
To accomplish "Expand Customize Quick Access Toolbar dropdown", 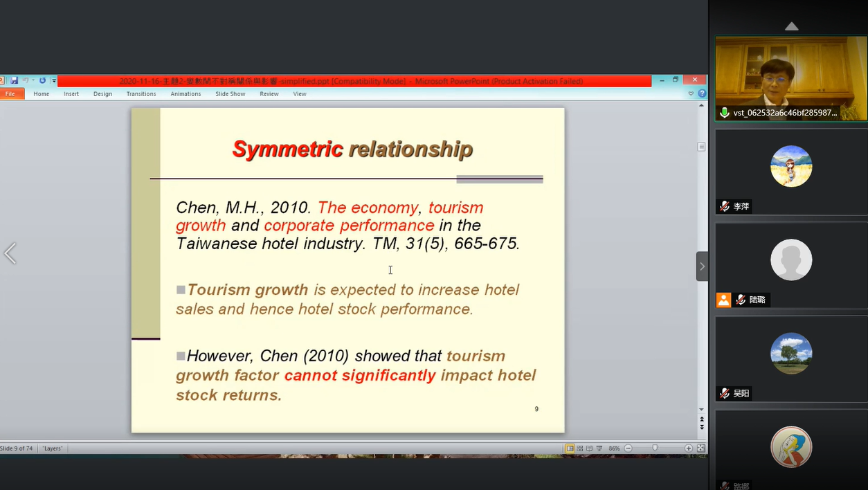I will coord(53,81).
